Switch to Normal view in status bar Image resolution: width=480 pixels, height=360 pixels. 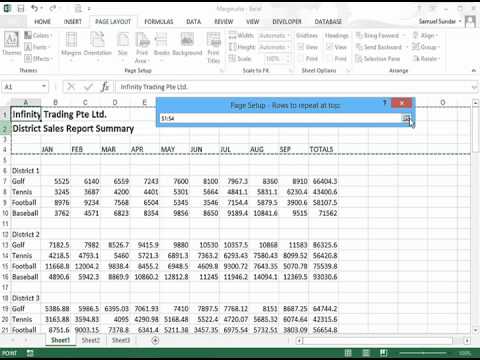(x=348, y=353)
